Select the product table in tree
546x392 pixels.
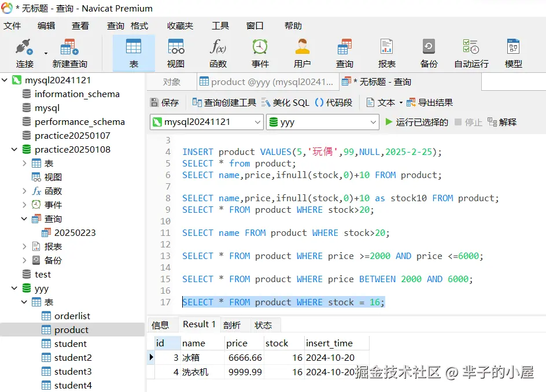[71, 330]
